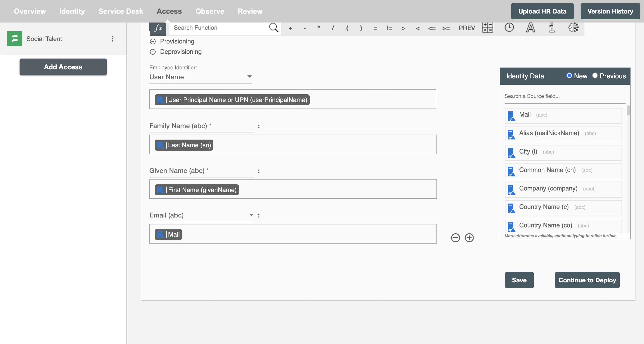Pick the Common Name (cn) source field
The height and width of the screenshot is (344, 644).
coord(563,171)
